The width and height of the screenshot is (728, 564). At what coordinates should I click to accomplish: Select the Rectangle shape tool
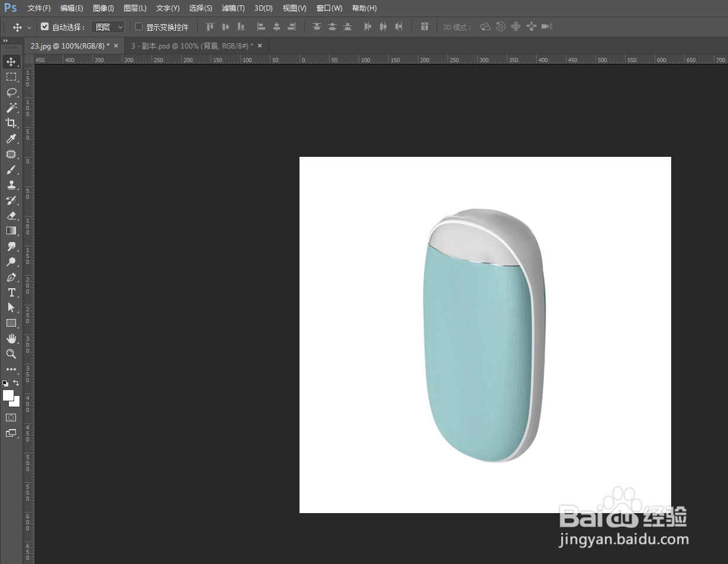[11, 323]
